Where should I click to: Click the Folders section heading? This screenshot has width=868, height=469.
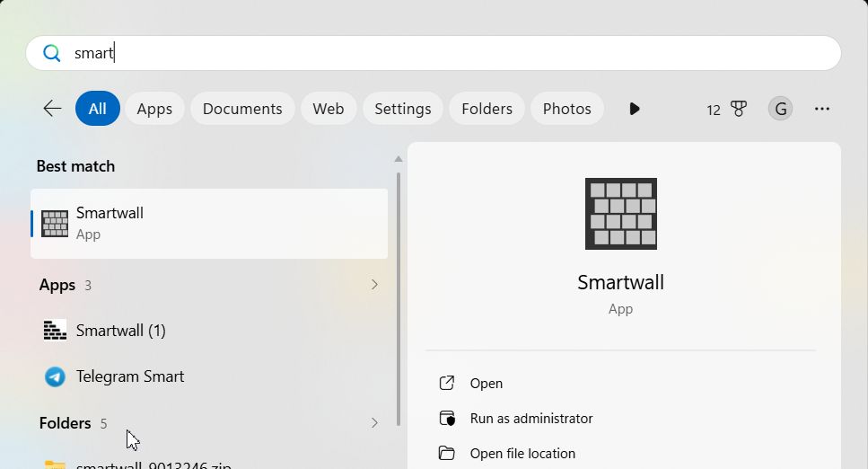click(65, 423)
